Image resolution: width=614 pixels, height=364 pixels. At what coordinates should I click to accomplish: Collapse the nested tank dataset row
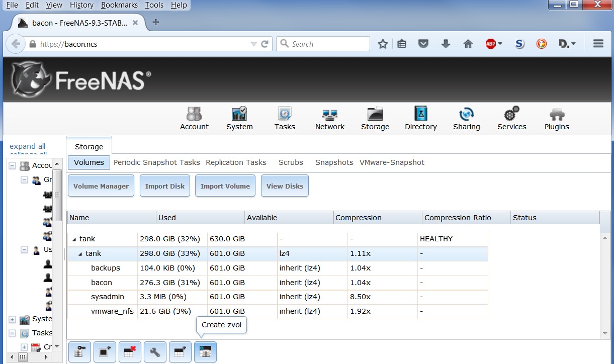80,254
